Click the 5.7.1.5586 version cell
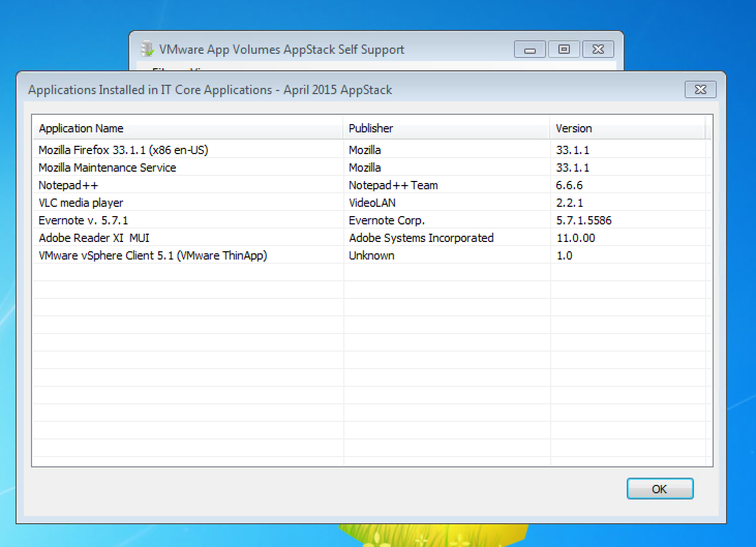The width and height of the screenshot is (756, 547). 583,220
